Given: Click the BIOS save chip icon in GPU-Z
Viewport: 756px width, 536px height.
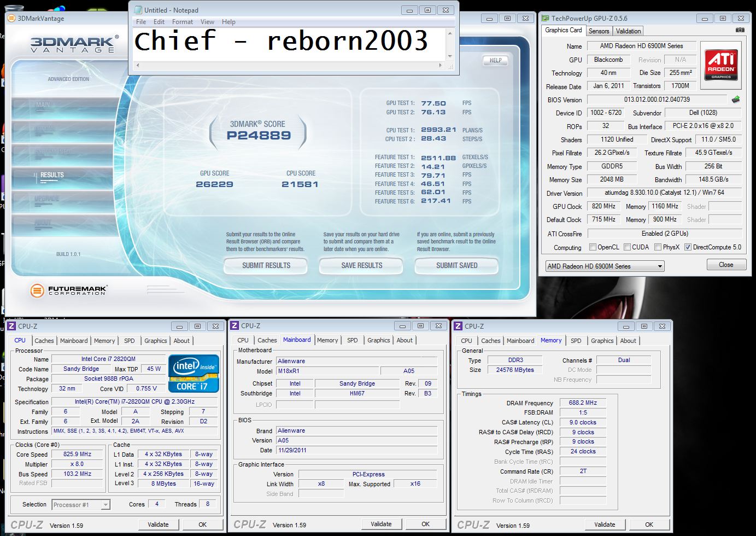Looking at the screenshot, I should click(736, 100).
